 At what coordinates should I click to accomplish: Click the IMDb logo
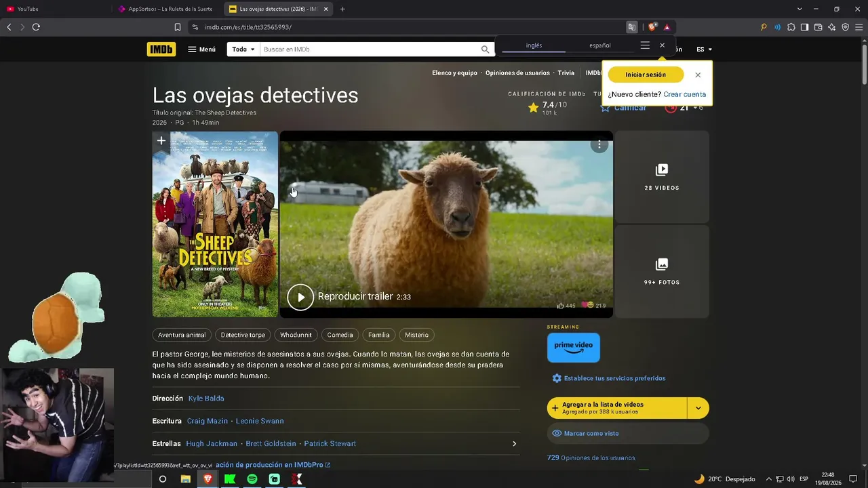161,49
